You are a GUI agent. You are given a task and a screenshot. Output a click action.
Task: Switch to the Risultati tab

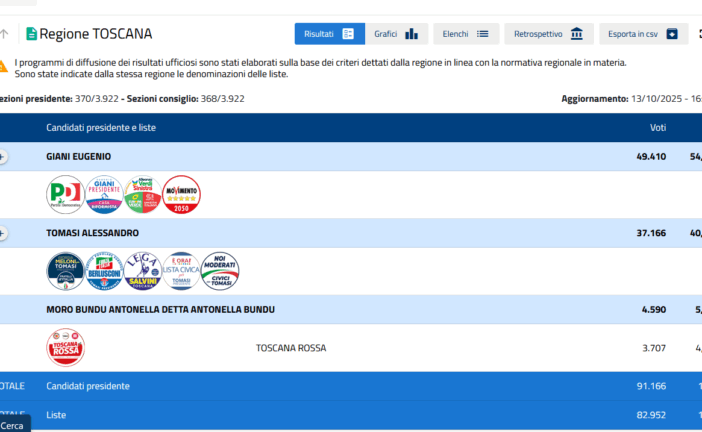coord(329,34)
